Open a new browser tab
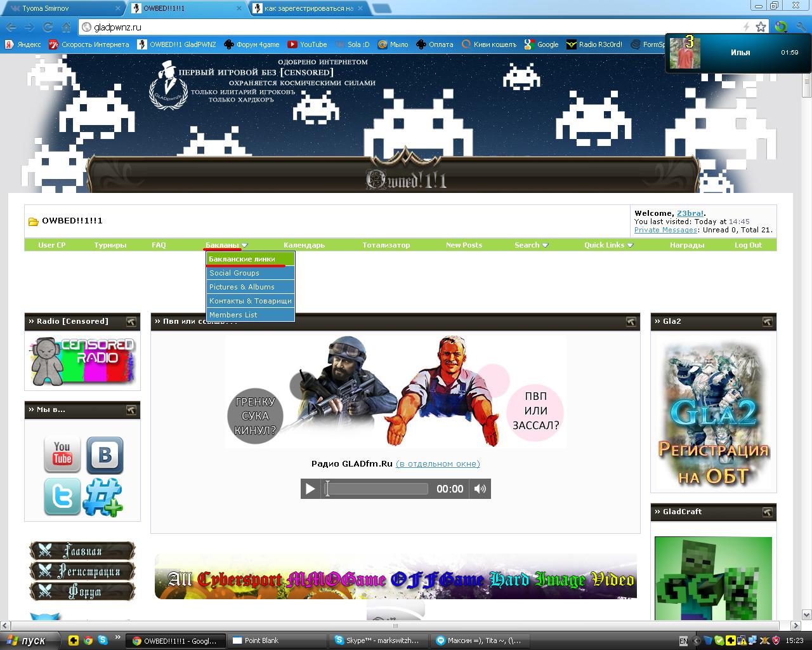Screen dimensions: 812x650 coord(381,8)
